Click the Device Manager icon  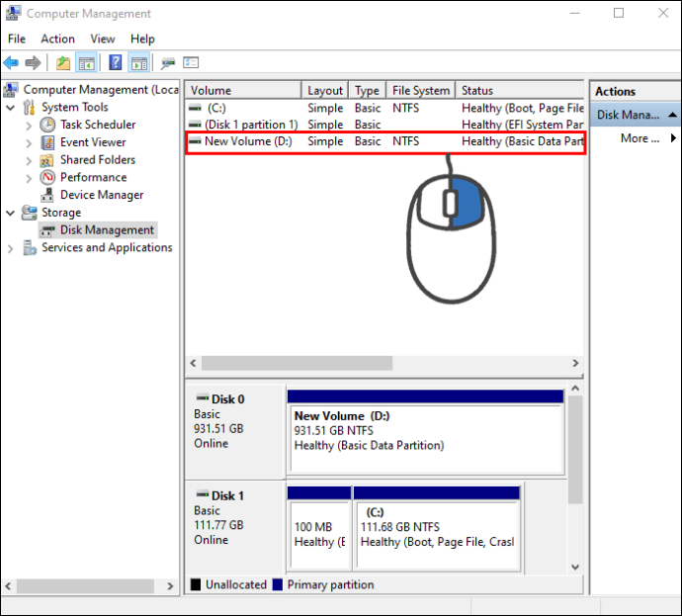(47, 195)
